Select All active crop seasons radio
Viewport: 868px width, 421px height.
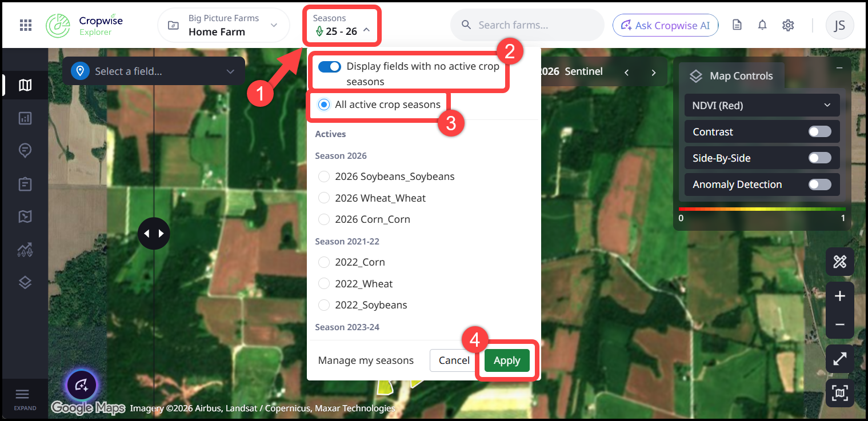(324, 105)
